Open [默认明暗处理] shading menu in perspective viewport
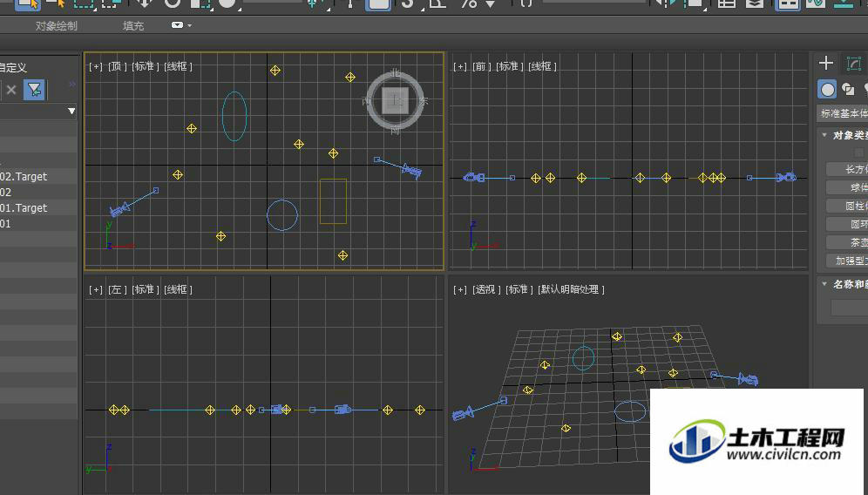Image resolution: width=868 pixels, height=495 pixels. [x=572, y=289]
